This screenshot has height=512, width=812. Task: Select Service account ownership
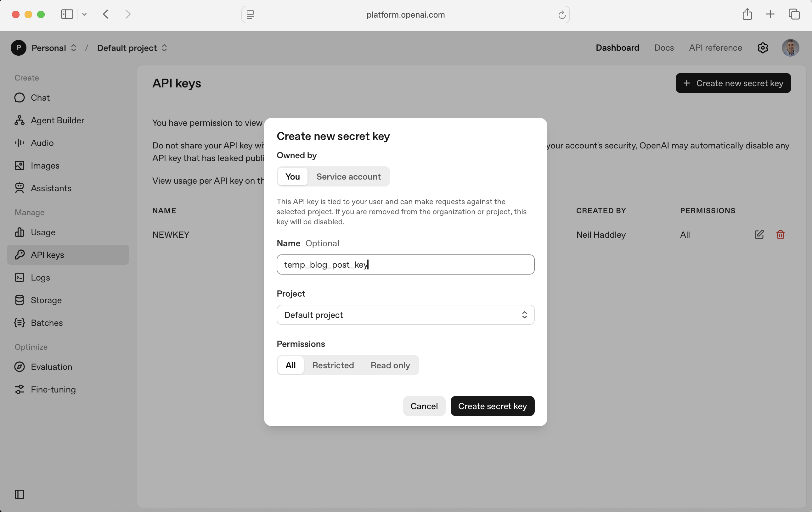(348, 177)
